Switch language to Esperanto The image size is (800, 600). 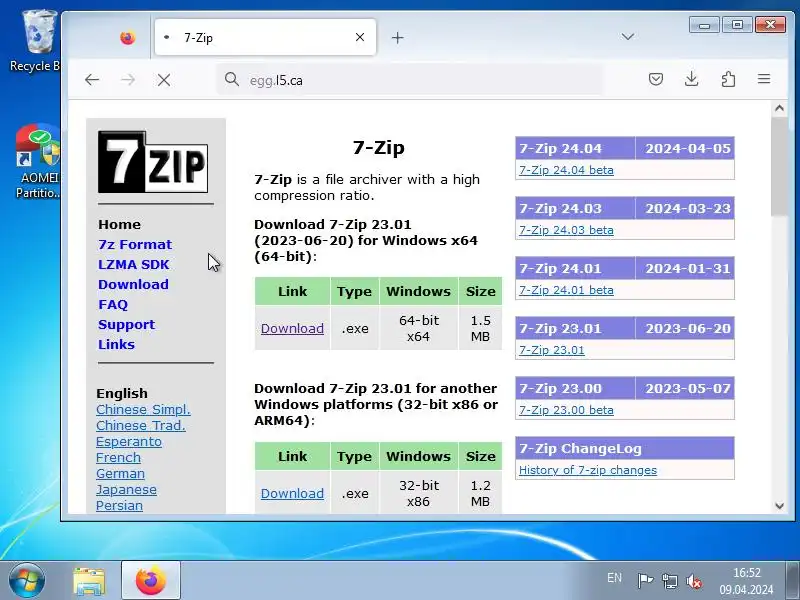129,441
